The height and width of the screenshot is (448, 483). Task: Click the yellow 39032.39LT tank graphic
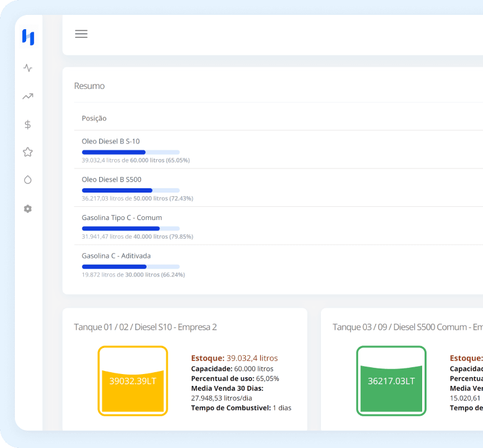pos(133,381)
